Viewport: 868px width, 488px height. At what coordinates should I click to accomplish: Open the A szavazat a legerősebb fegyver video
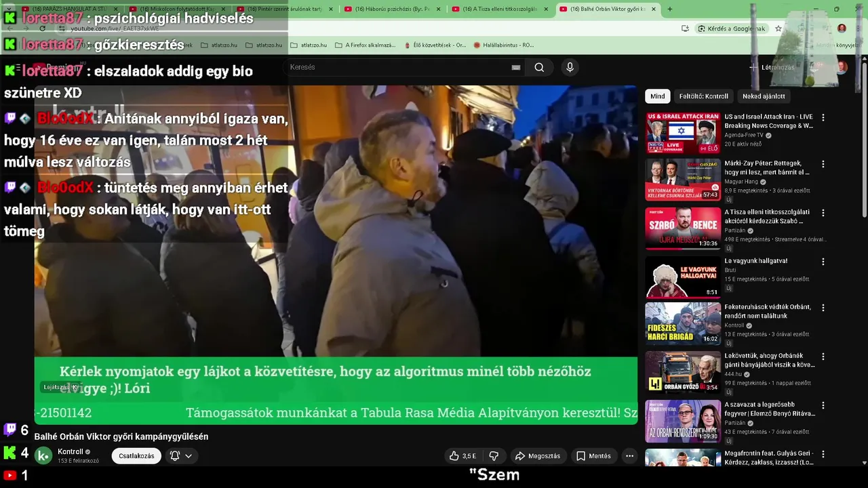point(770,409)
